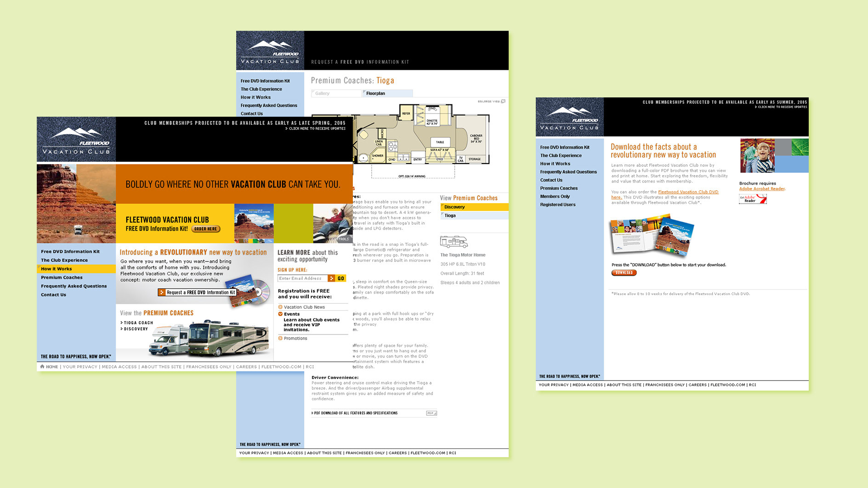
Task: Click the motor coaches photo on the home page
Action: [209, 339]
